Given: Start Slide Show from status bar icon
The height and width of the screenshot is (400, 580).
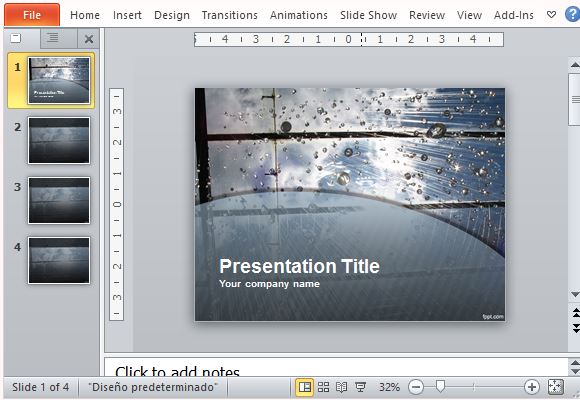Looking at the screenshot, I should [x=360, y=387].
